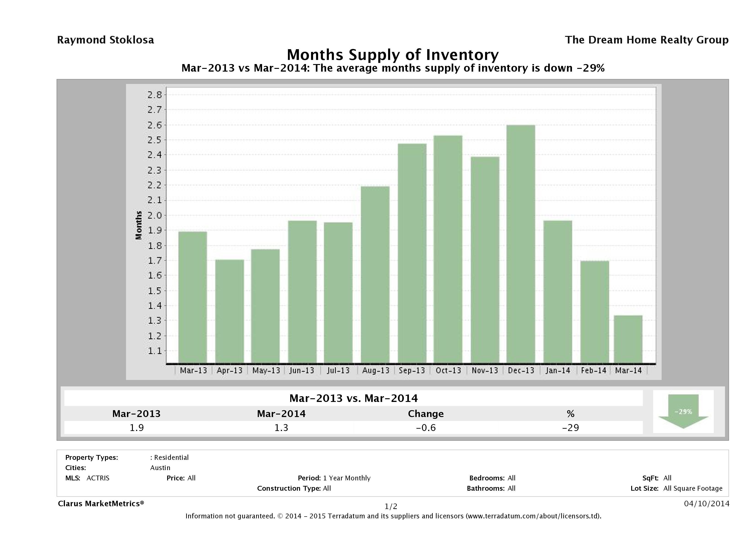Click the Dec-13 bar in chart
Screen dimensions: 738x560
[x=521, y=244]
